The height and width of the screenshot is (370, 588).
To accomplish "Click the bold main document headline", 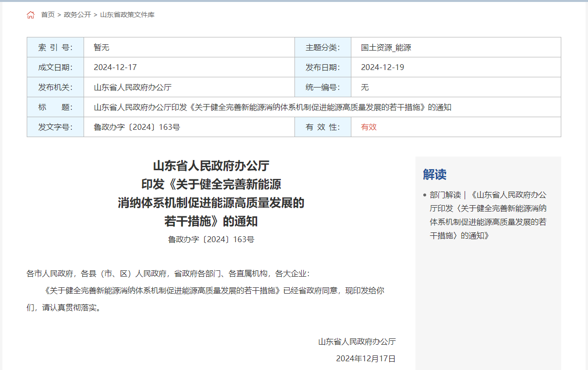I will coord(211,194).
